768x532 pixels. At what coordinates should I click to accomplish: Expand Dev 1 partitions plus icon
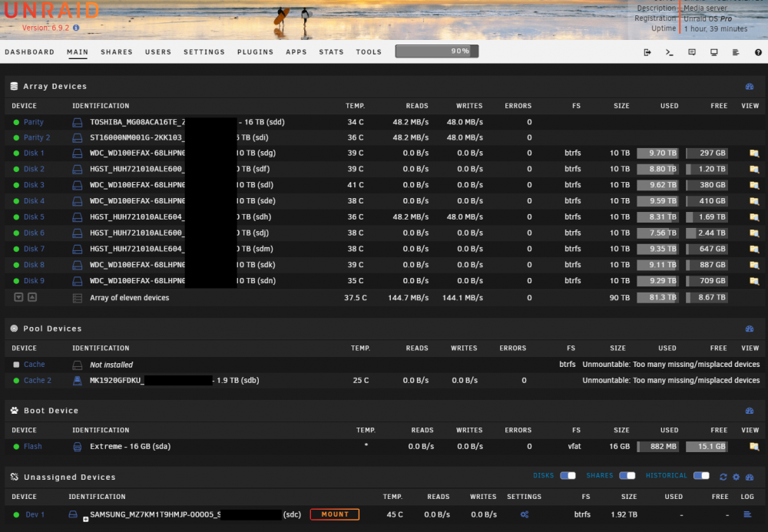click(x=85, y=519)
